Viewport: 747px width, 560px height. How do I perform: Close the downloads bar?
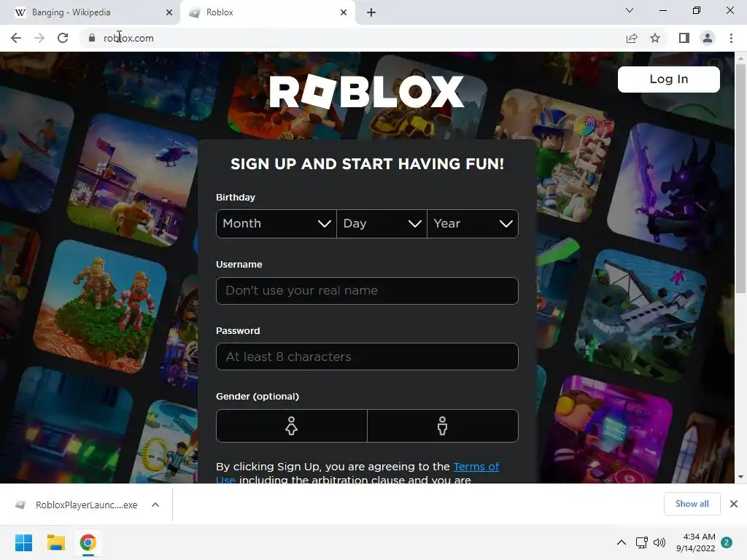pos(734,504)
